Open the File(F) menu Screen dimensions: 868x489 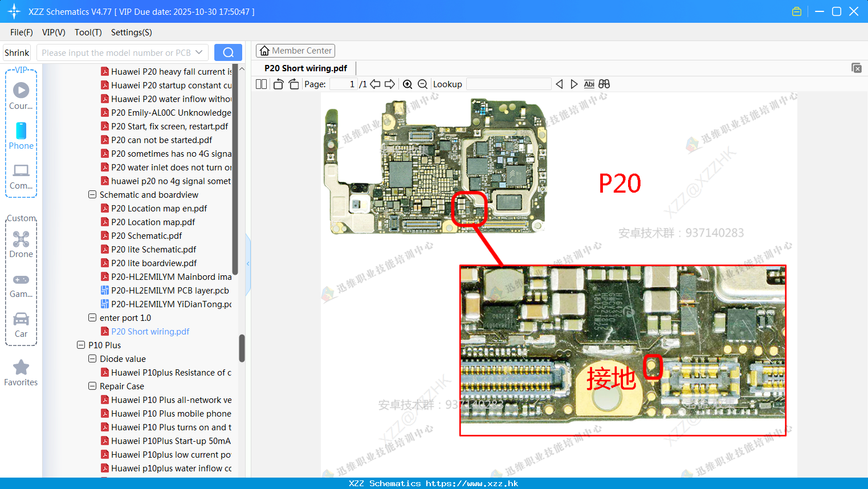[22, 32]
